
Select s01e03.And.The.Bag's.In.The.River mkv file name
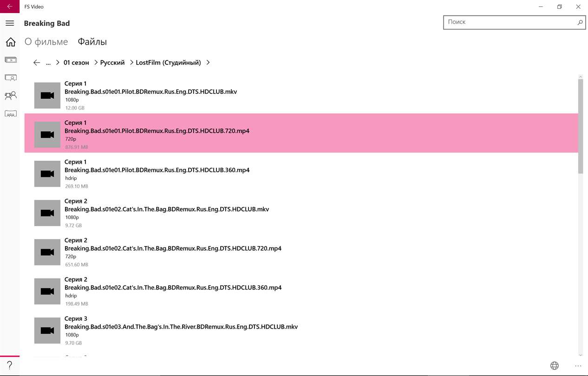(181, 327)
